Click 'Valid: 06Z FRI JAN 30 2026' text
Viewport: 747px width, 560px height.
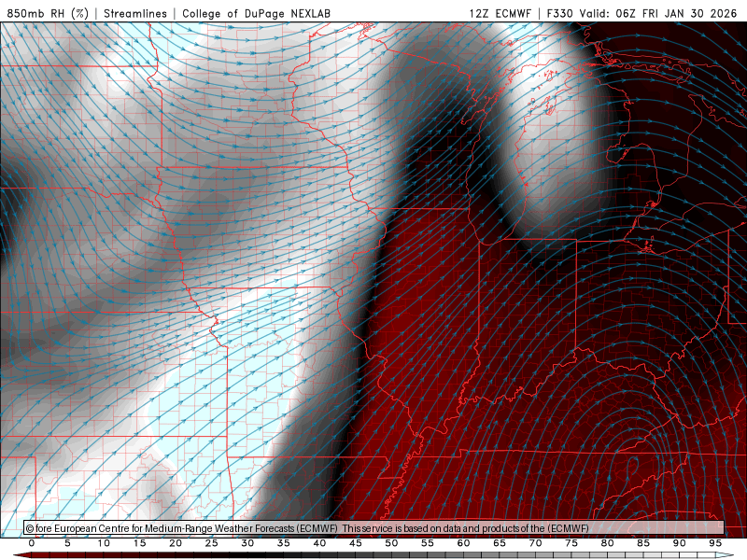click(658, 13)
